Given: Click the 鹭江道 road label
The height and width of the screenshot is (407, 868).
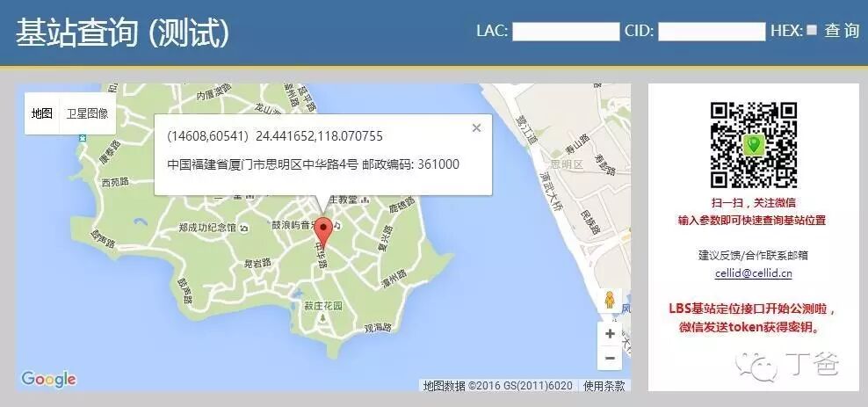Looking at the screenshot, I should coord(526,129).
